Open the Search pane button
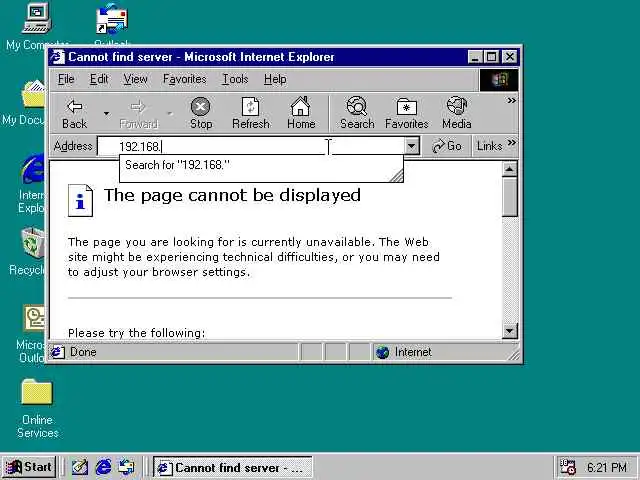Image resolution: width=640 pixels, height=480 pixels. click(357, 113)
